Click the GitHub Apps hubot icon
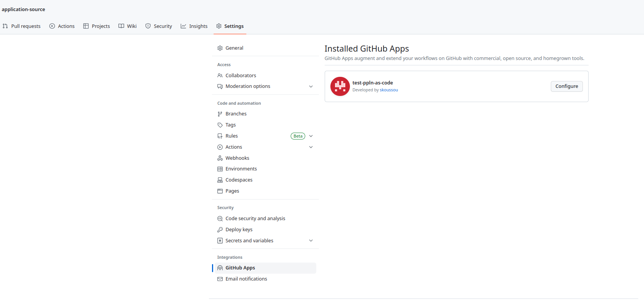This screenshot has height=305, width=644. click(x=220, y=268)
